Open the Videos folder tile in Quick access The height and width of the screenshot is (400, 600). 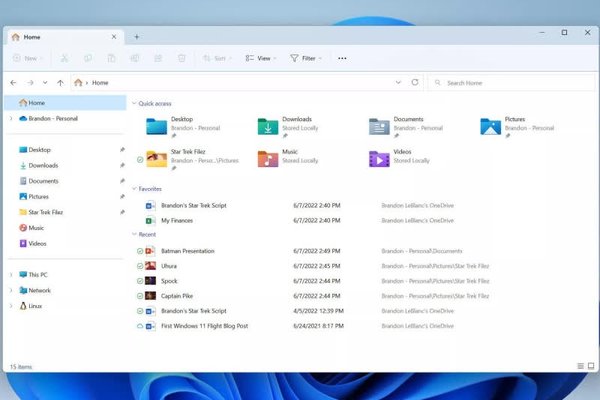399,158
